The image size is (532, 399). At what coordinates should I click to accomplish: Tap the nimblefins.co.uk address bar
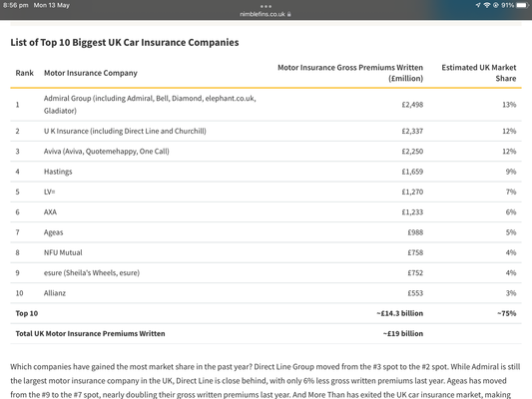pos(266,14)
